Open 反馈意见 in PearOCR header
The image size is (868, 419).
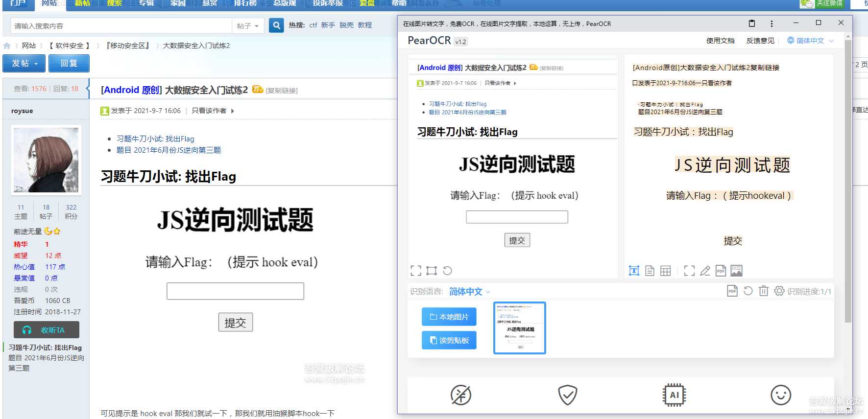coord(760,41)
